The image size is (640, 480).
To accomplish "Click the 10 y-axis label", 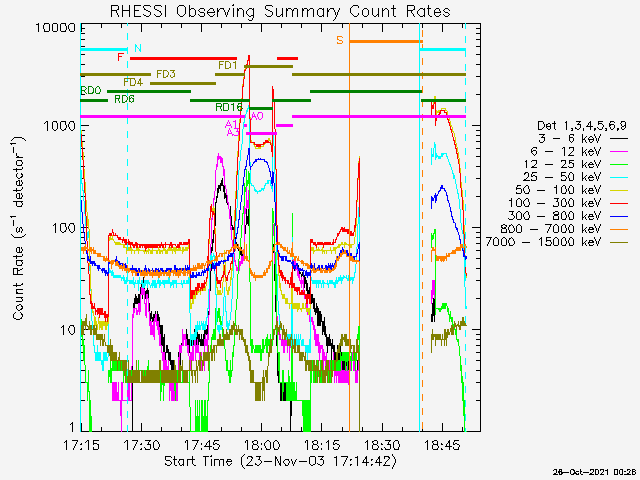I will pyautogui.click(x=68, y=330).
